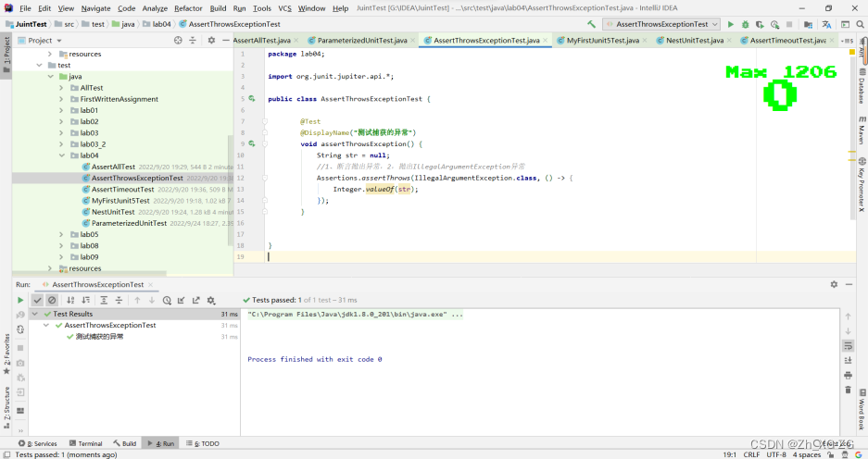Image resolution: width=868 pixels, height=459 pixels.
Task: Click CRLF line separator in status bar
Action: click(x=752, y=454)
